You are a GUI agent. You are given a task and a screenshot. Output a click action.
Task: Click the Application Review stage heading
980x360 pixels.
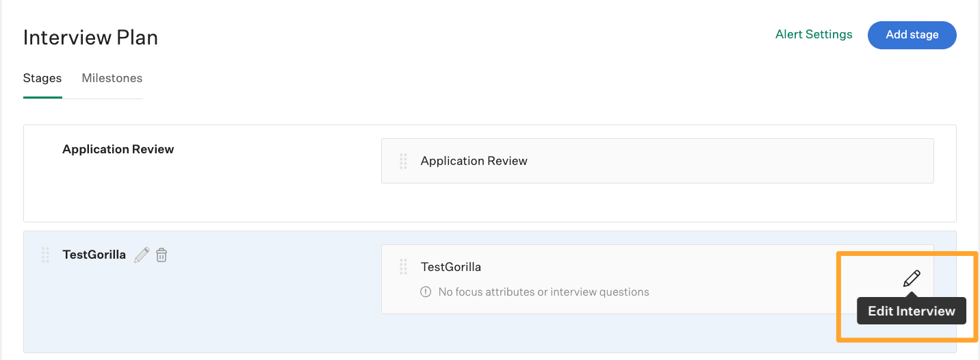[x=118, y=149]
